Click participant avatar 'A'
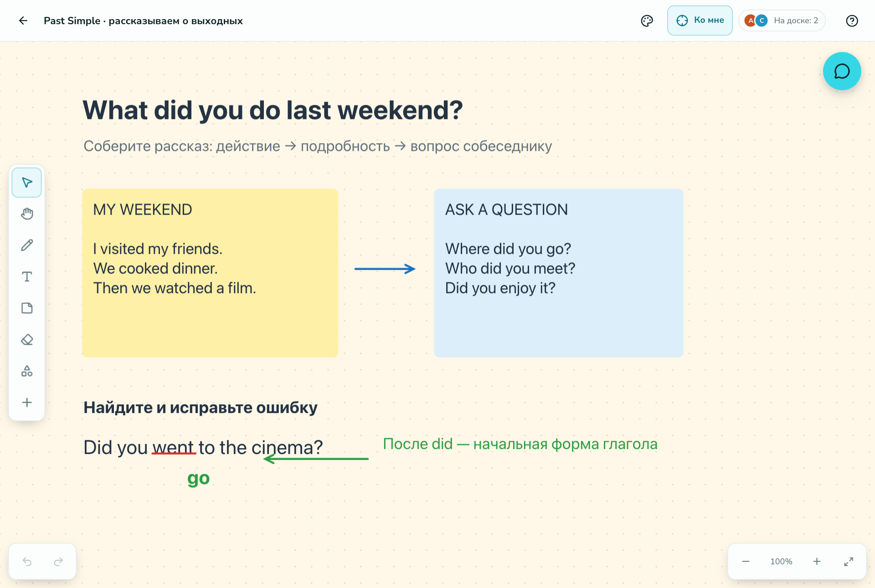Screen dimensions: 875x588 (750, 21)
